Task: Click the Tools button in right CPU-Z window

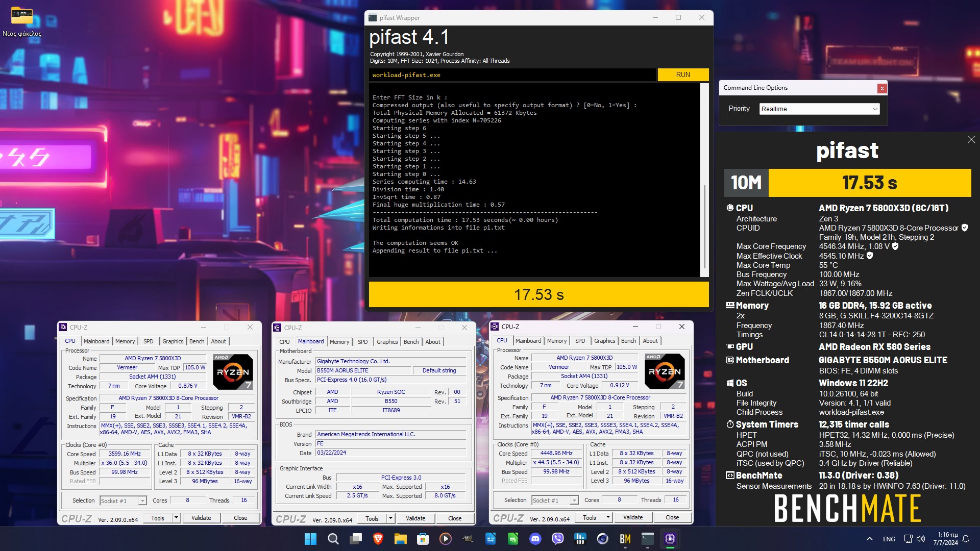Action: click(590, 517)
